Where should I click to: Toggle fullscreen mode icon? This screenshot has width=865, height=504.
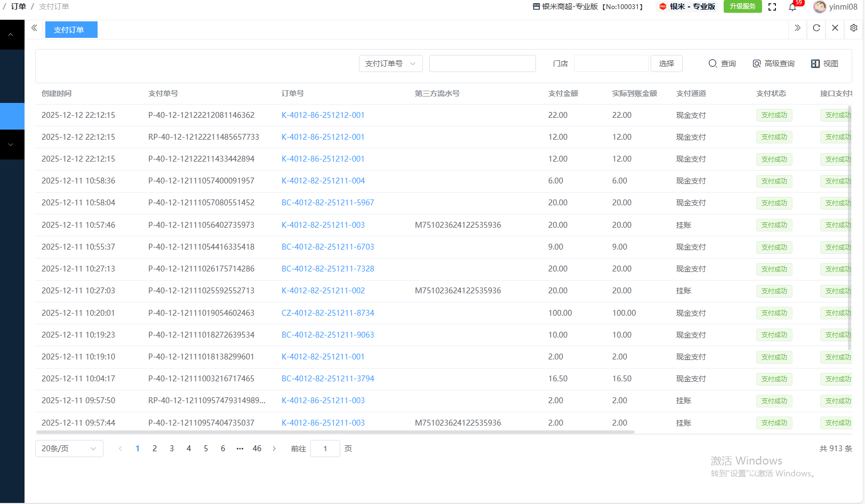(x=772, y=7)
